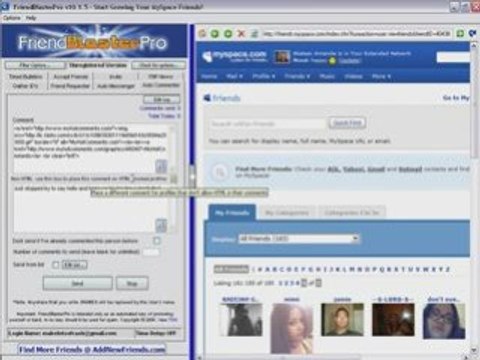Click the first friend thumbnail in the grid
The image size is (480, 360).
pos(241,319)
